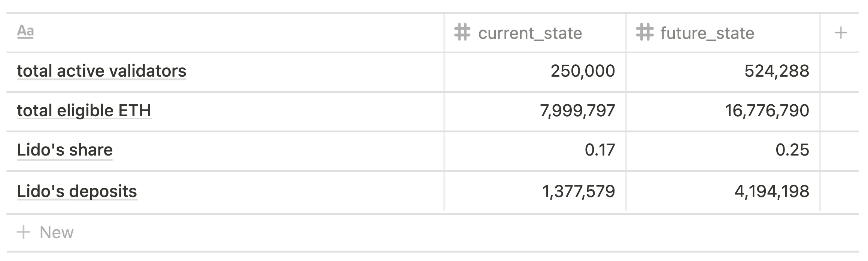868x261 pixels.
Task: Open the total eligible ETH page
Action: pos(84,111)
